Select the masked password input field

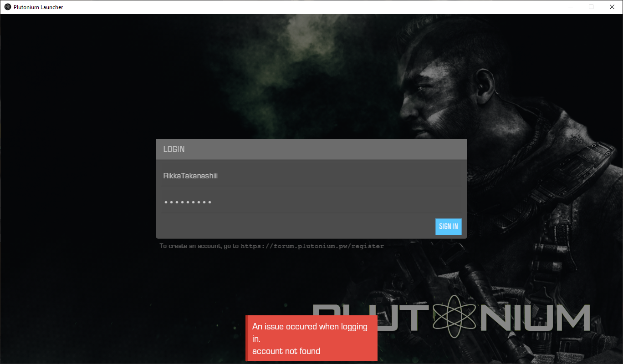(x=311, y=202)
